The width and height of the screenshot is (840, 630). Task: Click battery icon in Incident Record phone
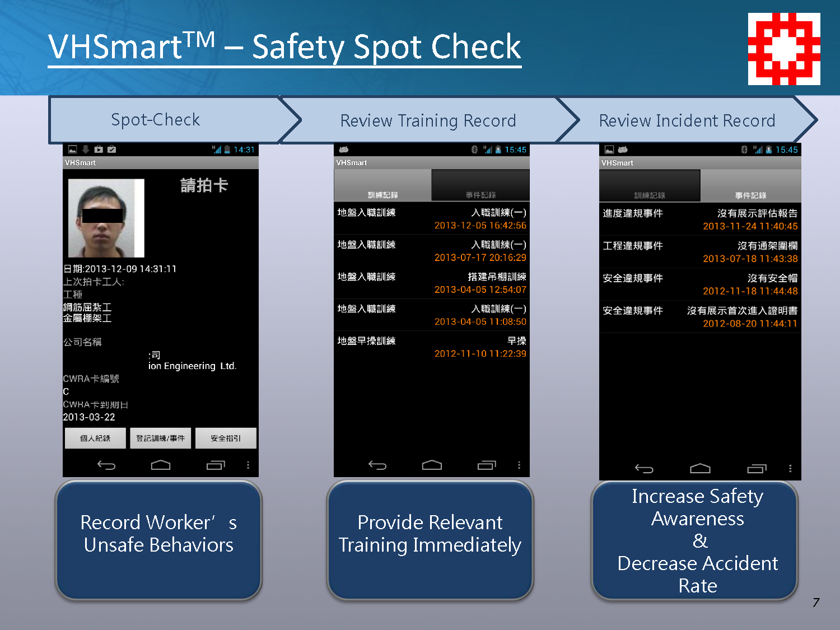(769, 150)
